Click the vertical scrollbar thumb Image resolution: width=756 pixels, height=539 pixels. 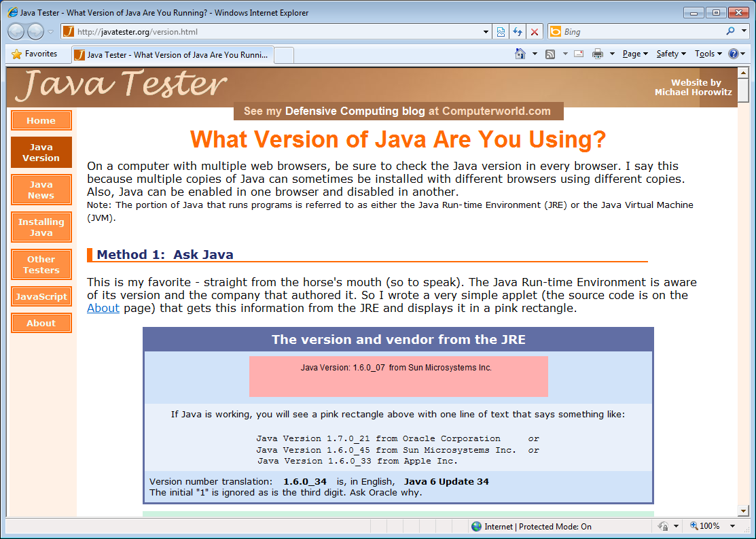tap(743, 90)
